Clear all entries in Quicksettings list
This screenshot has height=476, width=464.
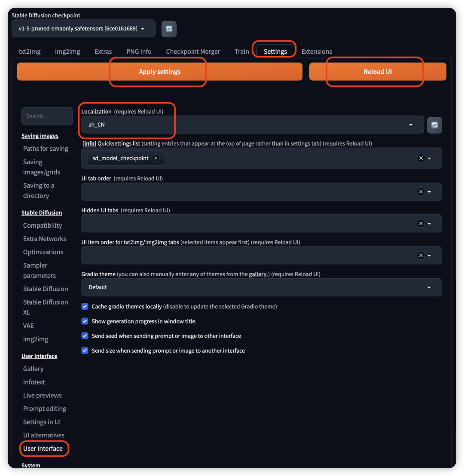pos(421,158)
